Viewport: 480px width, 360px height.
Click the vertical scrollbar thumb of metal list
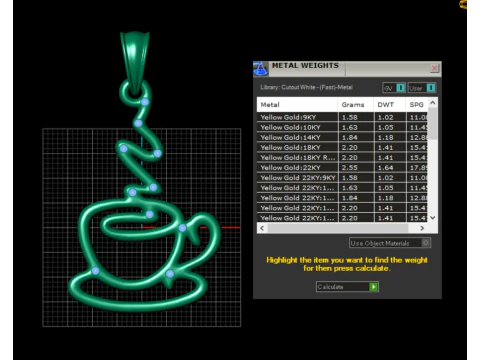[433, 124]
